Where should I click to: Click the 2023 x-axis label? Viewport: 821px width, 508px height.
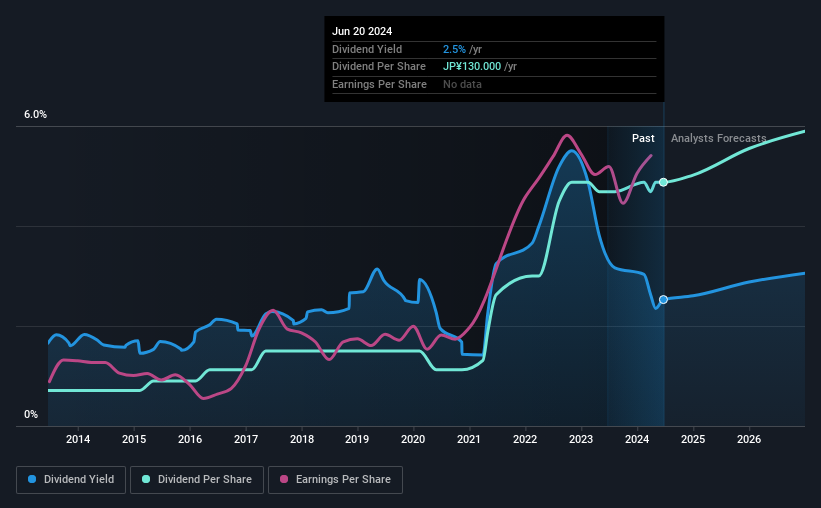click(581, 439)
